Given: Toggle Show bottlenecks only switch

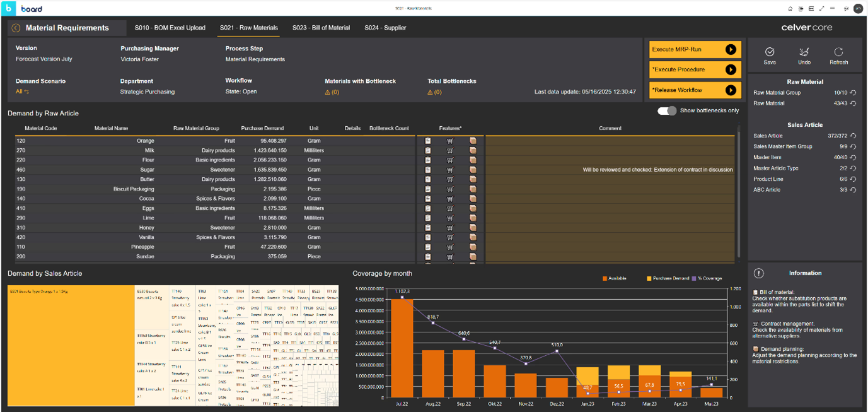Looking at the screenshot, I should pos(667,111).
